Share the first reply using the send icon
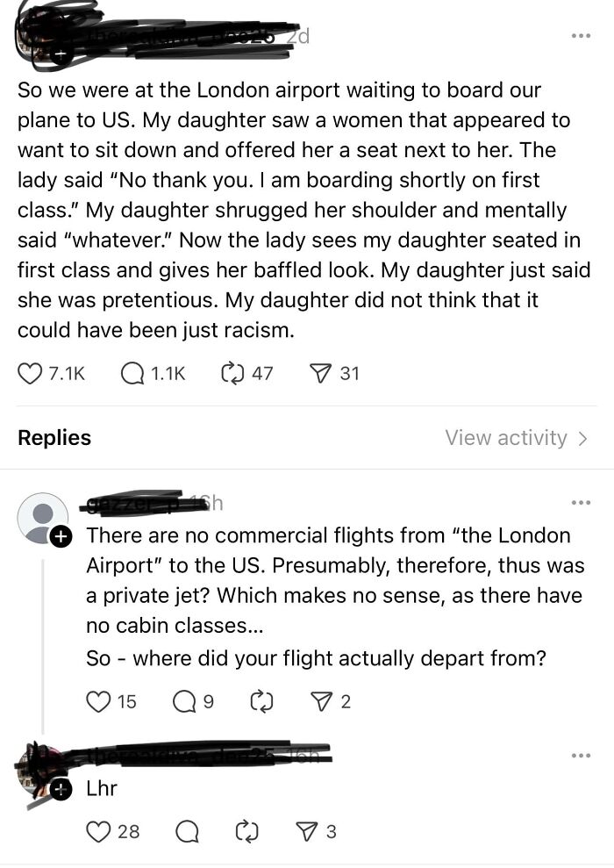The height and width of the screenshot is (868, 614). [x=324, y=700]
